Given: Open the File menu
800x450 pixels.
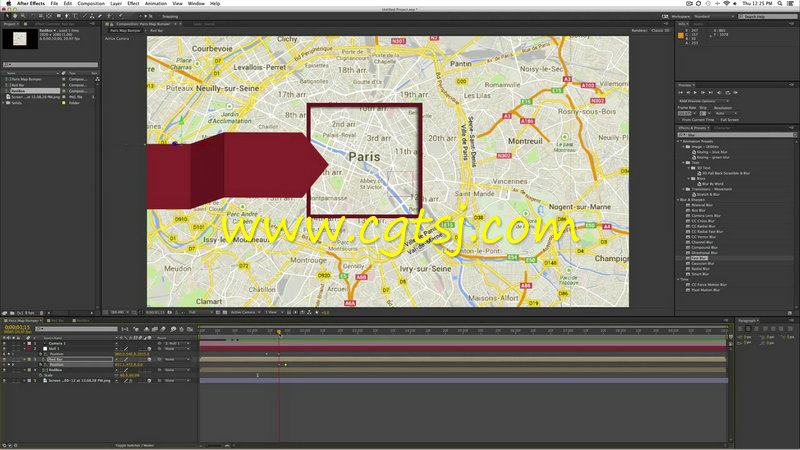Looking at the screenshot, I should [x=54, y=3].
